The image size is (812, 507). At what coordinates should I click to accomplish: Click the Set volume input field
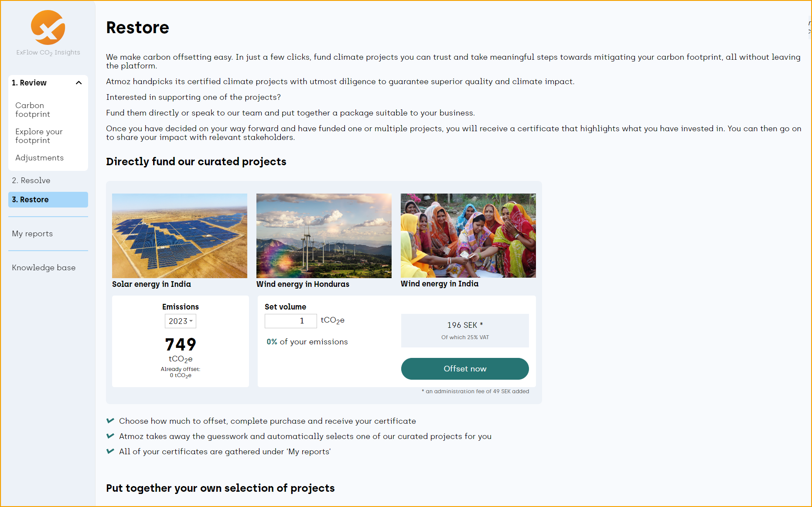[290, 321]
